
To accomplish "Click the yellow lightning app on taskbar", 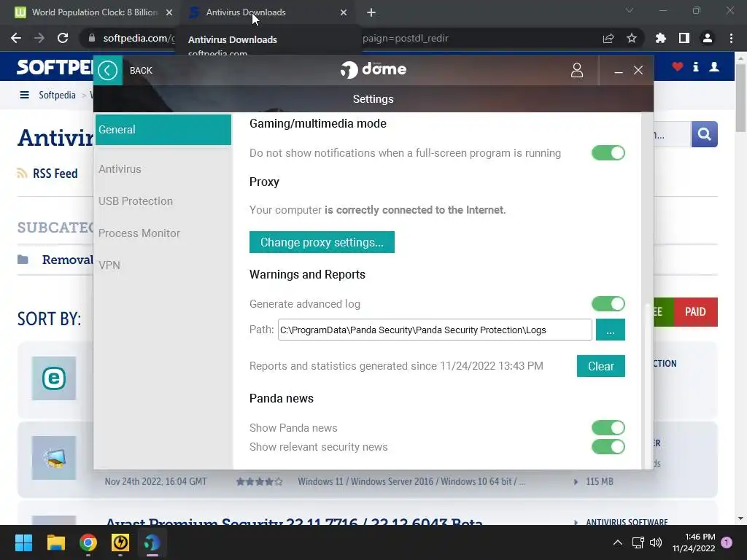I will coord(120,542).
